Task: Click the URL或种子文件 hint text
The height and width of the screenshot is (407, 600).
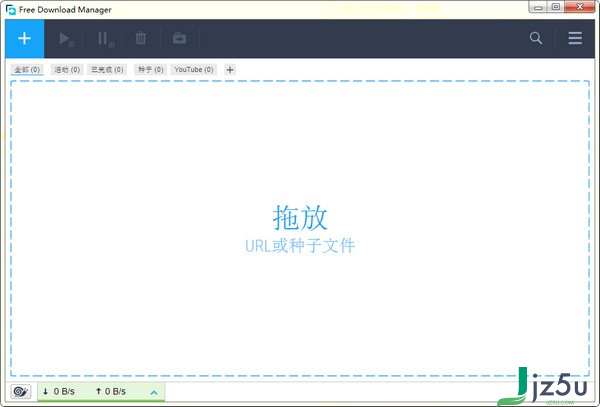Action: pyautogui.click(x=300, y=246)
